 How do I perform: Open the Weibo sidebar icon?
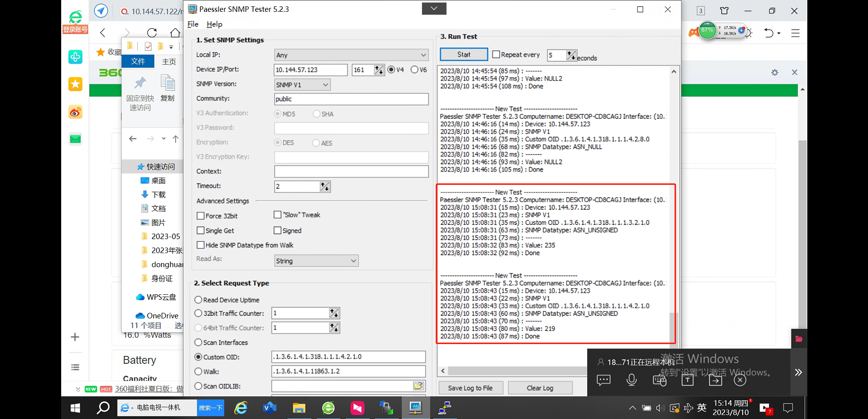click(75, 112)
